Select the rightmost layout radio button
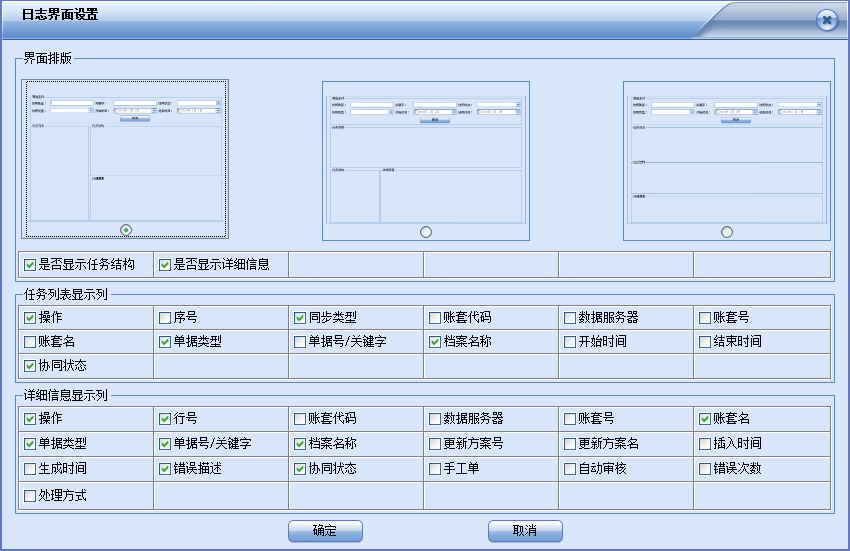 tap(727, 232)
